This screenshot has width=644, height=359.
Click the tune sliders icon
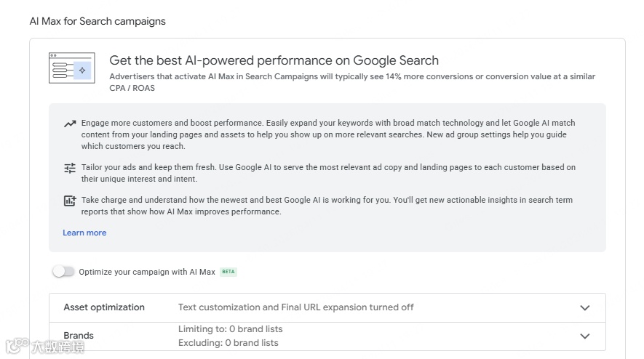pos(70,169)
